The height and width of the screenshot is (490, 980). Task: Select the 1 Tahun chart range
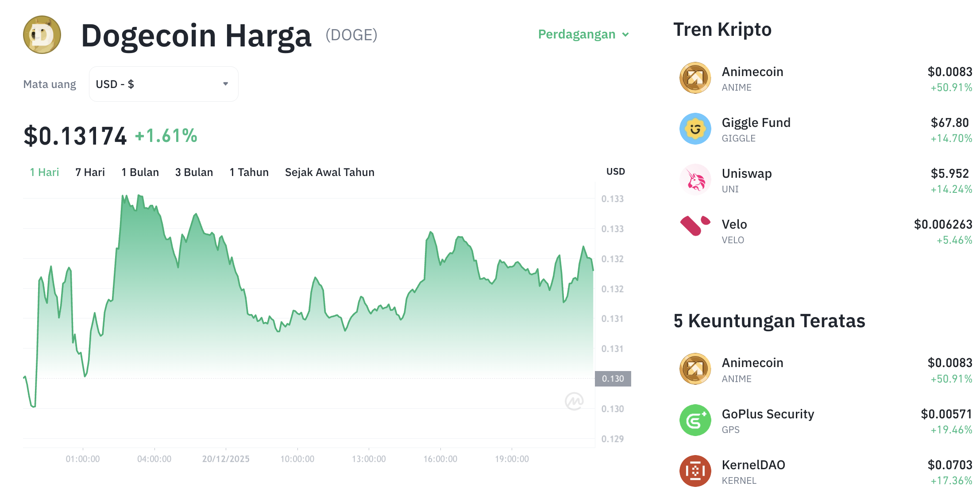point(248,172)
